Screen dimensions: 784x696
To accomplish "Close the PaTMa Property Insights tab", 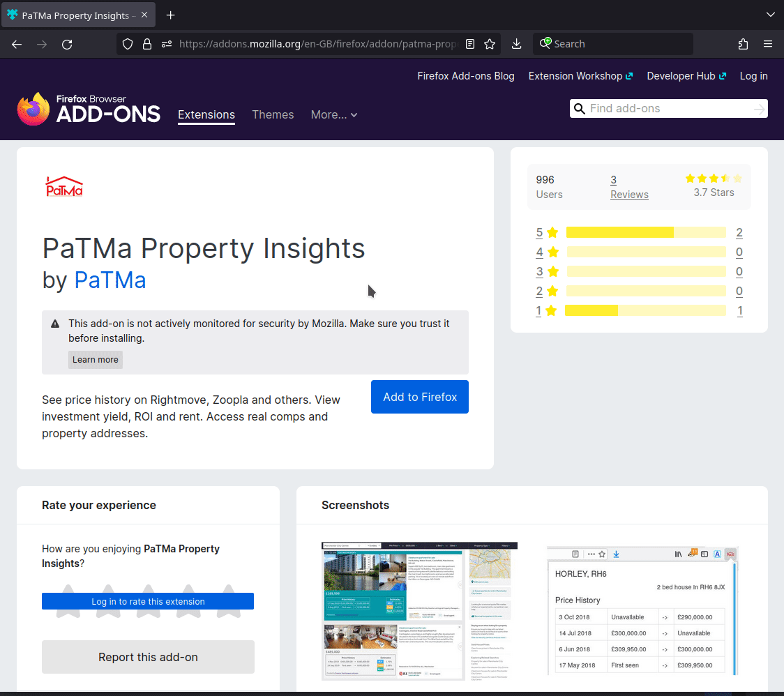I will [x=144, y=15].
